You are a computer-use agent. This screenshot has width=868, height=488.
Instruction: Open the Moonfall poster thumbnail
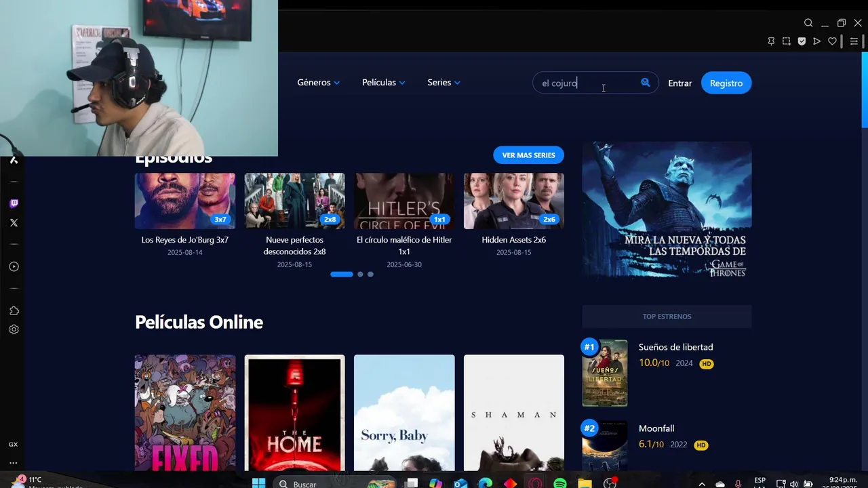(605, 445)
